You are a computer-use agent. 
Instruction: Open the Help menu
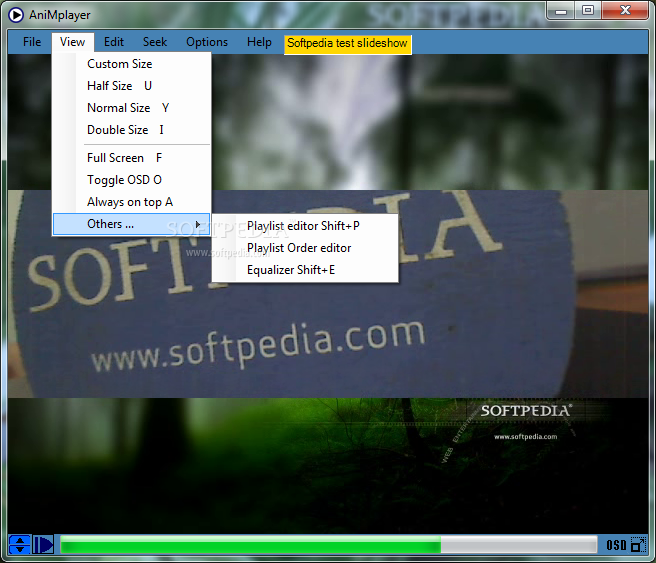(259, 42)
